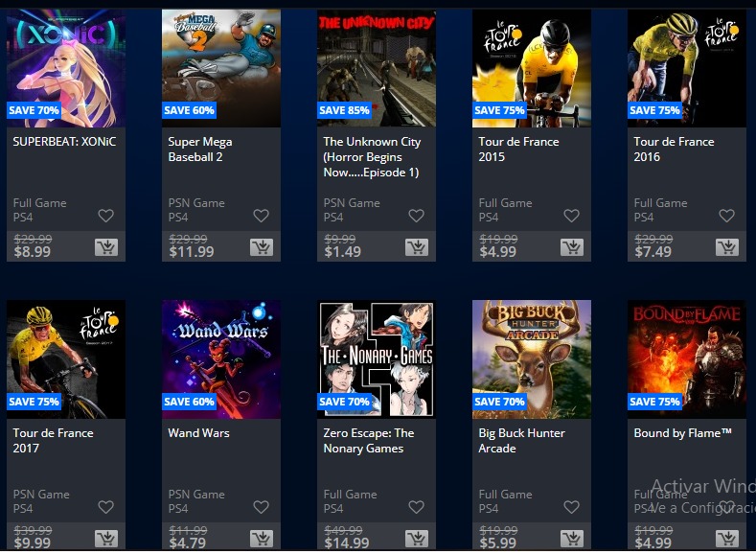The image size is (756, 554).
Task: Add Super Mega Baseball 2 to cart
Action: point(262,247)
